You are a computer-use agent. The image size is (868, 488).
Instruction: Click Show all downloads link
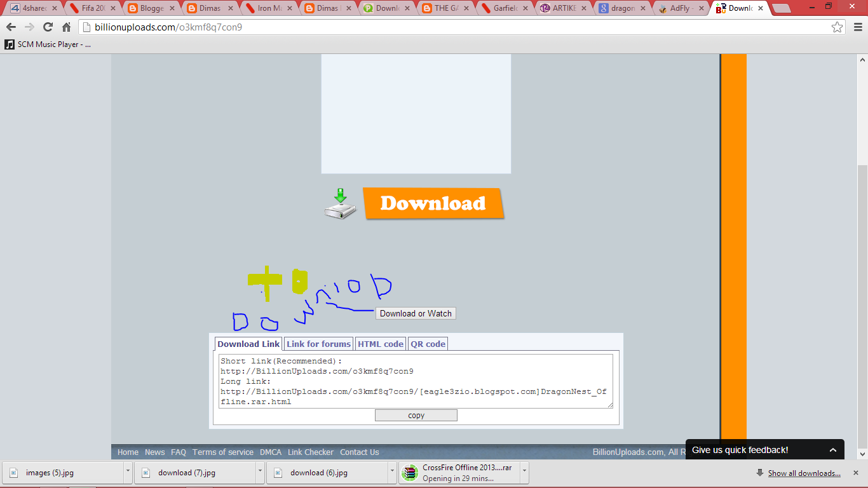[x=804, y=473]
